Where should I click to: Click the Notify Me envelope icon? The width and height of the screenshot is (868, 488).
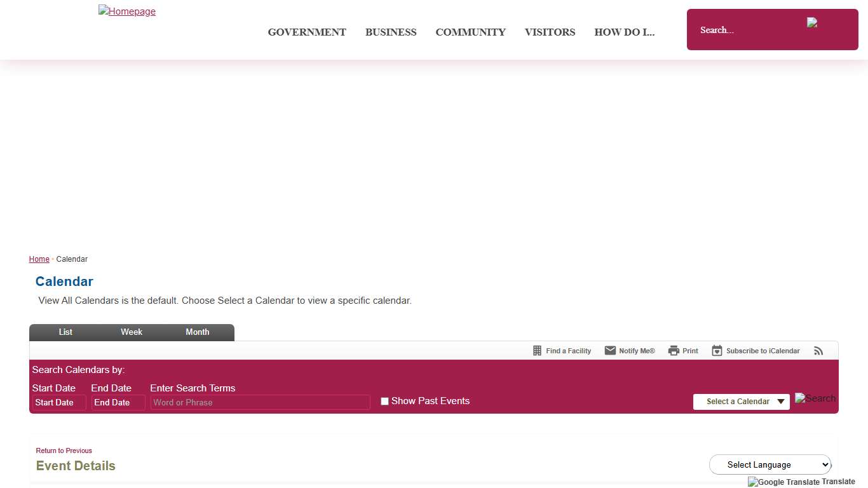pos(610,351)
